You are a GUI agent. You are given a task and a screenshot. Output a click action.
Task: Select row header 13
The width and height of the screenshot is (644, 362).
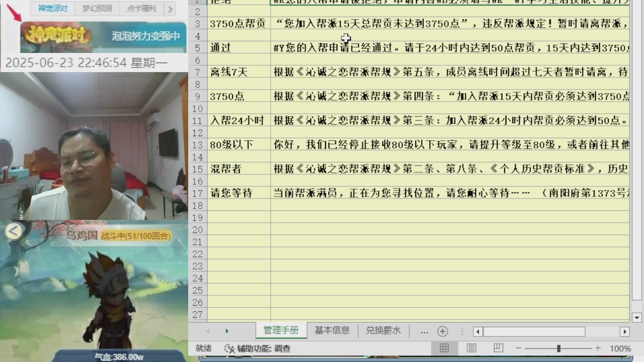[x=198, y=144]
